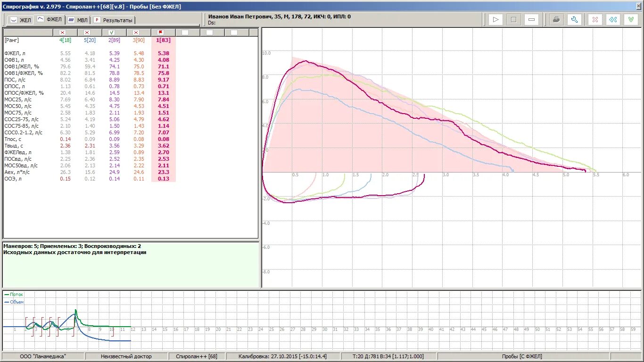Print the spirometry report
Viewport: 644px width, 362px height.
[x=556, y=20]
